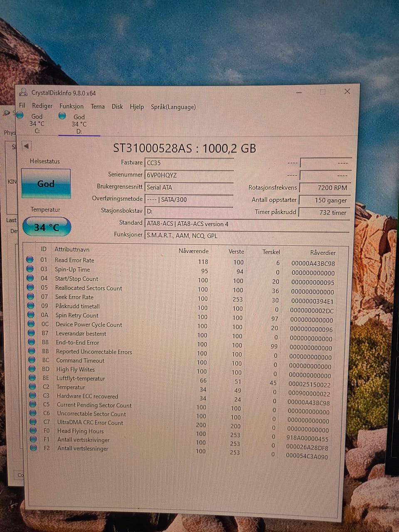Click the status orb for Luftflyt-temperatur
Image resolution: width=399 pixels, height=532 pixels.
32,377
